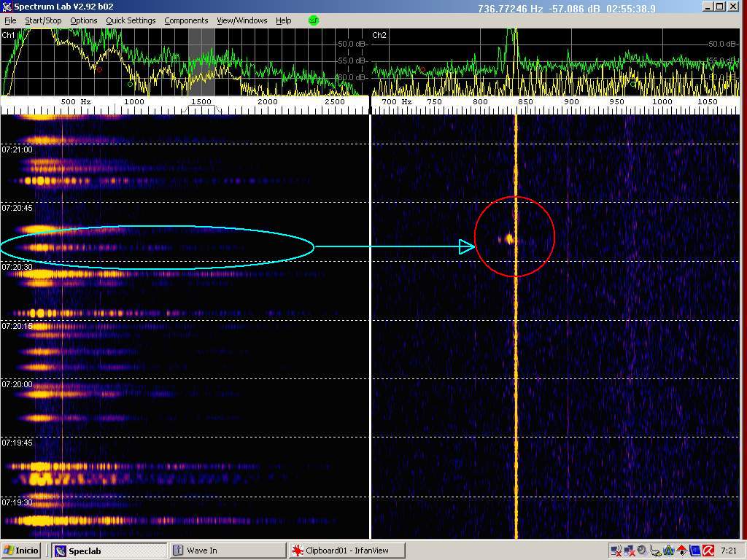
Task: Click the IrfanView icon in the taskbar
Action: click(298, 551)
